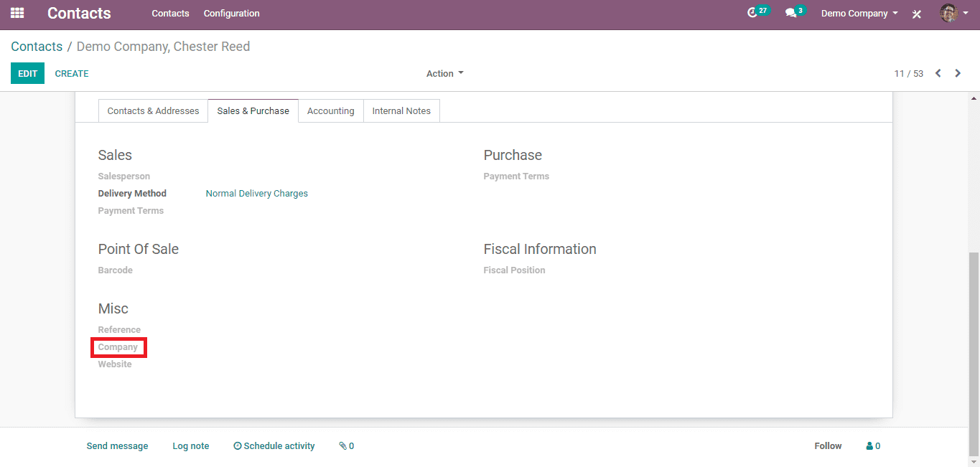The width and height of the screenshot is (980, 467).
Task: Click the scrollbar down arrow
Action: [x=974, y=461]
